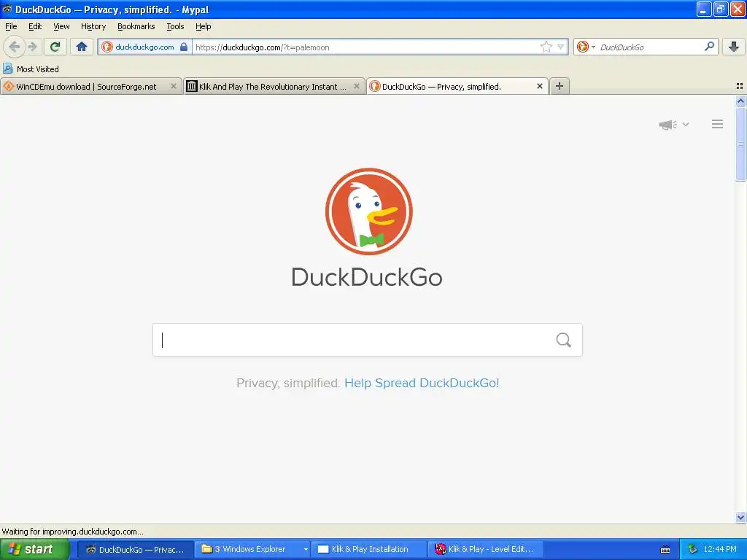The width and height of the screenshot is (747, 560).
Task: Expand the chevron next to the megaphone
Action: point(686,124)
